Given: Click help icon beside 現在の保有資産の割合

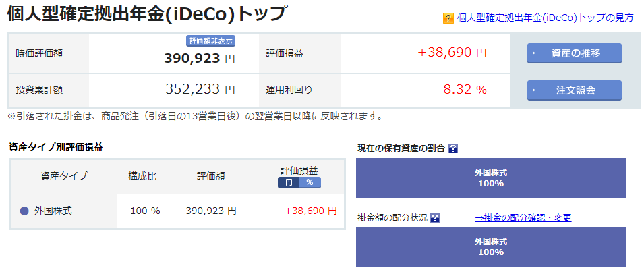Looking at the screenshot, I should point(453,148).
